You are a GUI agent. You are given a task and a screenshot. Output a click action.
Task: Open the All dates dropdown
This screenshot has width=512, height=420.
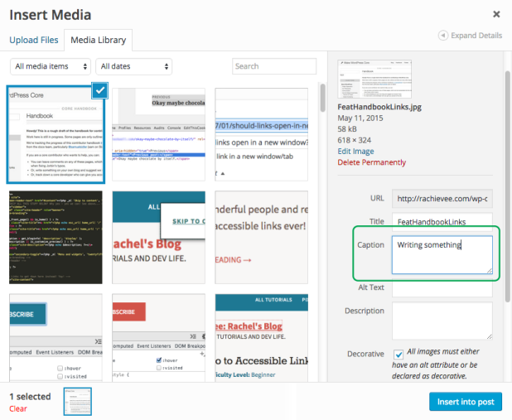click(x=134, y=66)
